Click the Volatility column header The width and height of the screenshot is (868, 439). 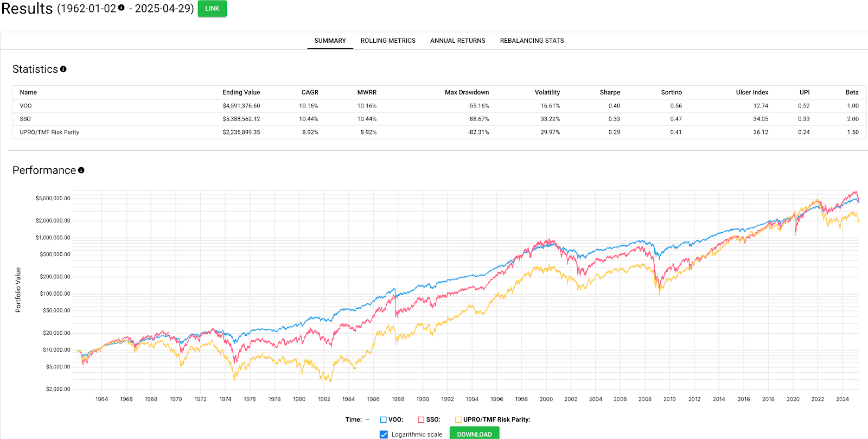[x=547, y=92]
